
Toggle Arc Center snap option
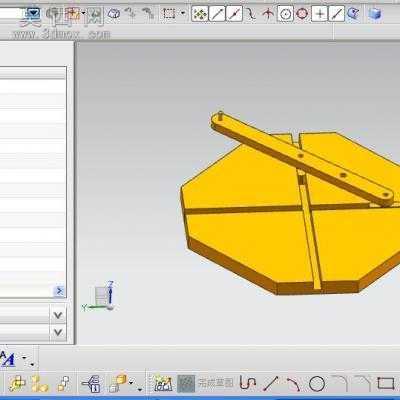pyautogui.click(x=285, y=14)
